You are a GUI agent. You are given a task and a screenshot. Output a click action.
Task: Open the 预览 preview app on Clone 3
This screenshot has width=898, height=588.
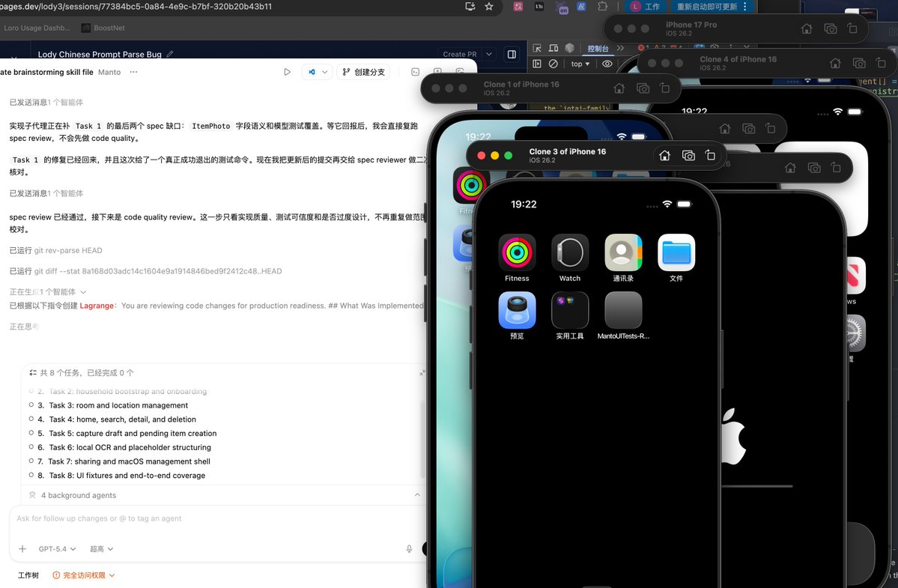517,310
